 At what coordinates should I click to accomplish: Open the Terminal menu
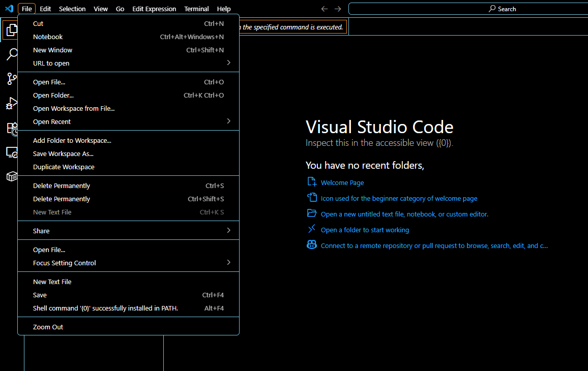(x=196, y=9)
